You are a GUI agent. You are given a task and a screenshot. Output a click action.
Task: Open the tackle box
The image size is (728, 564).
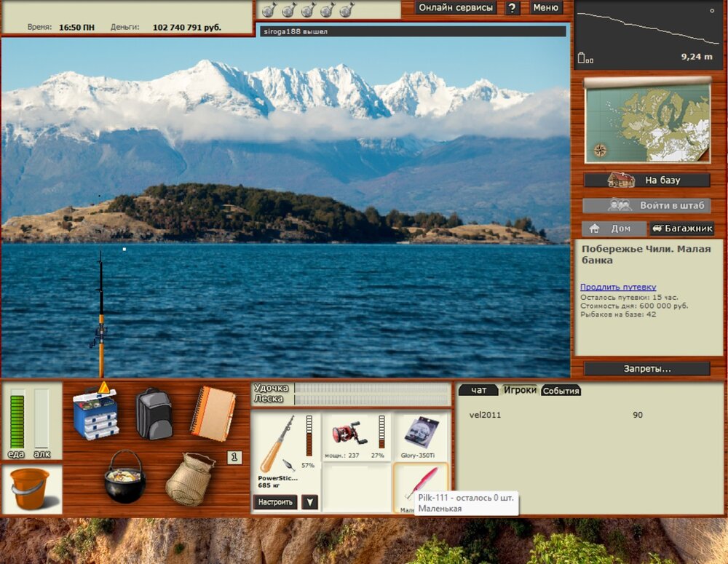click(x=96, y=413)
